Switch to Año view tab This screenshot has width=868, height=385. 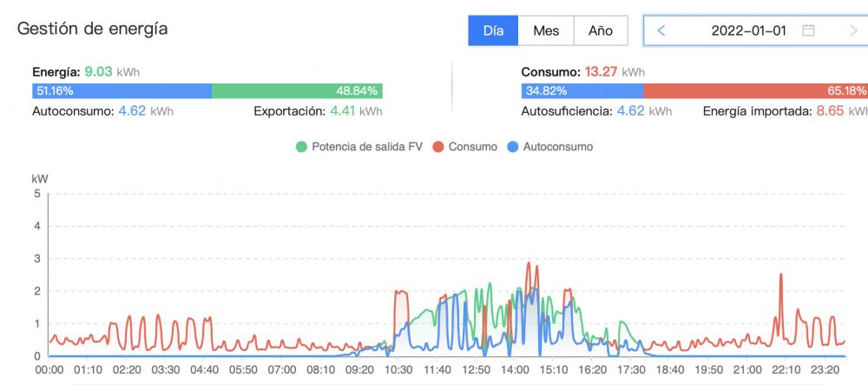tap(601, 30)
